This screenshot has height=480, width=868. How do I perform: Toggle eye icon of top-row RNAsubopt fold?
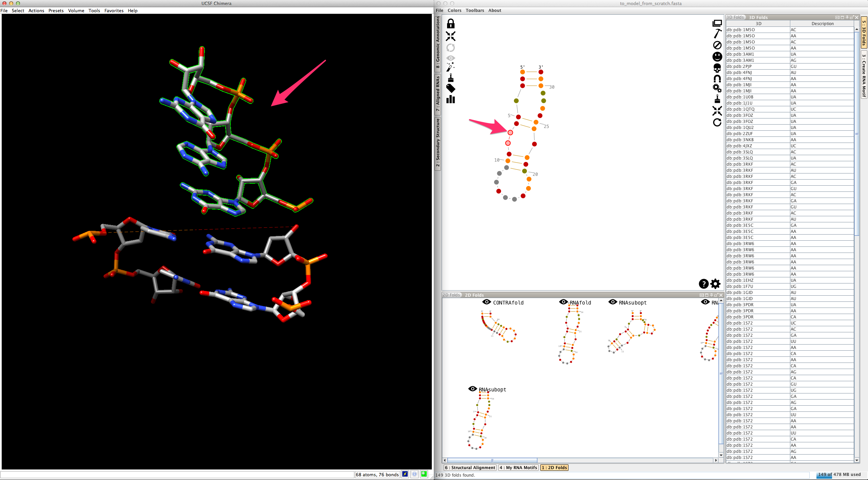click(613, 302)
